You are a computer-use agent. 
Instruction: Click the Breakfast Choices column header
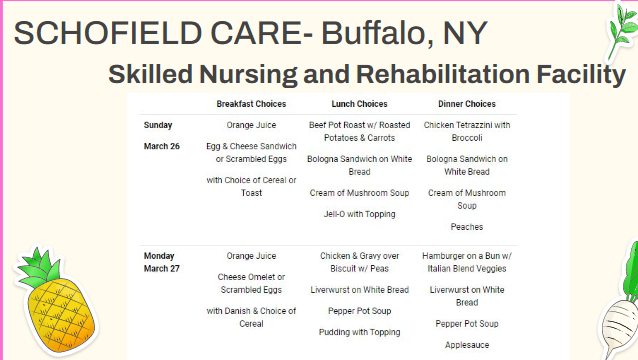pyautogui.click(x=251, y=104)
